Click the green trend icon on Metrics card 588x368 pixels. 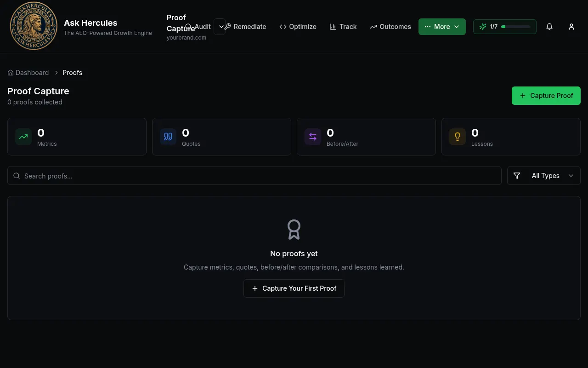click(23, 137)
